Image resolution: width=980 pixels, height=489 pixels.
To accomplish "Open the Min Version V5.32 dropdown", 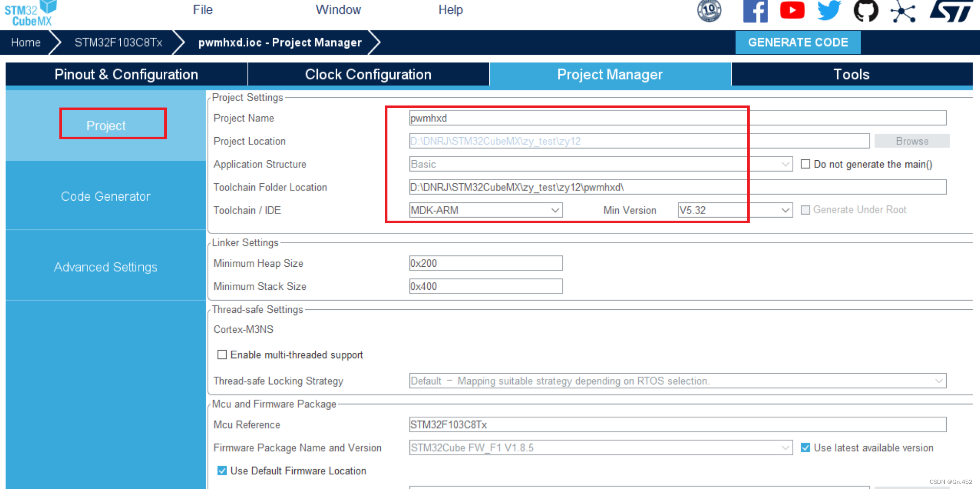I will (735, 210).
